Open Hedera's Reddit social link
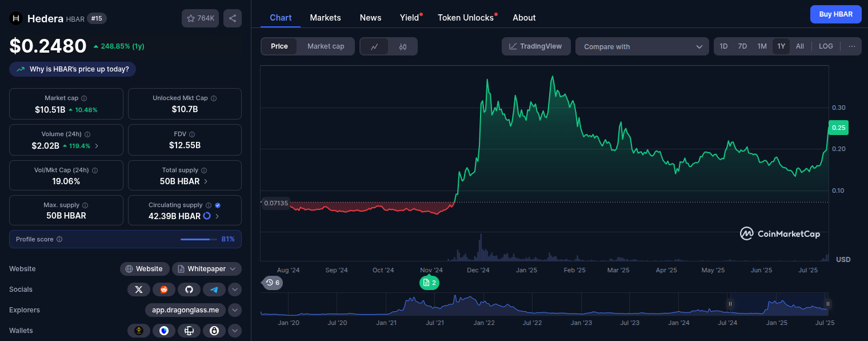Image resolution: width=868 pixels, height=341 pixels. (x=163, y=290)
